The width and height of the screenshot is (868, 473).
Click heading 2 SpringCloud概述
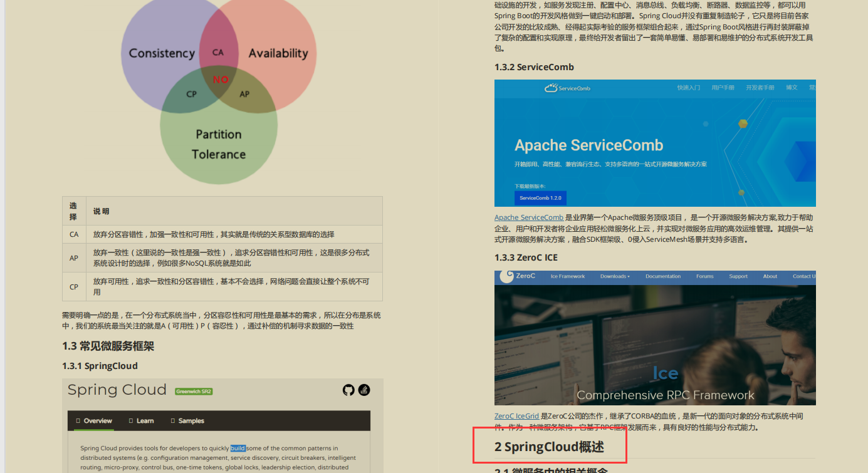click(x=549, y=447)
